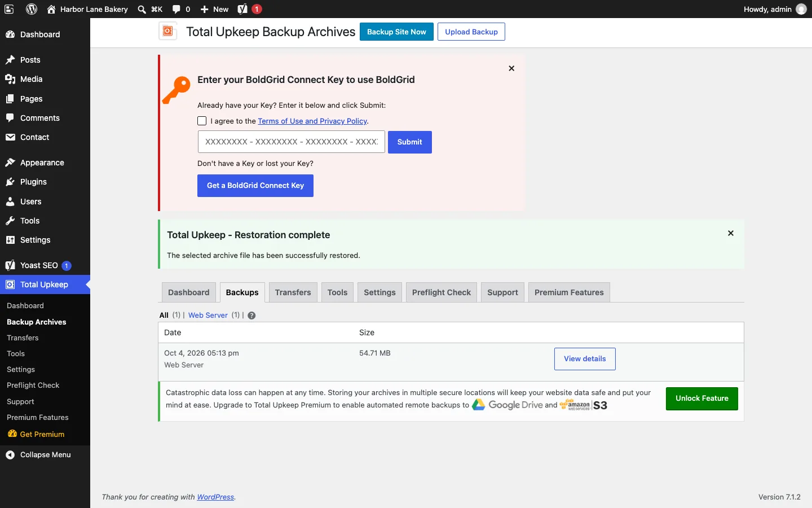Viewport: 812px width, 508px height.
Task: Click the Media library icon
Action: point(10,79)
